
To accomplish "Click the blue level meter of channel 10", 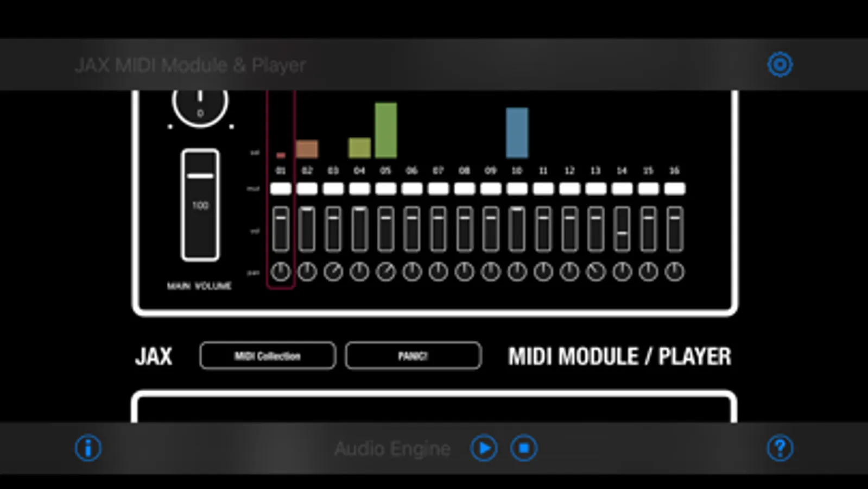I will (517, 133).
